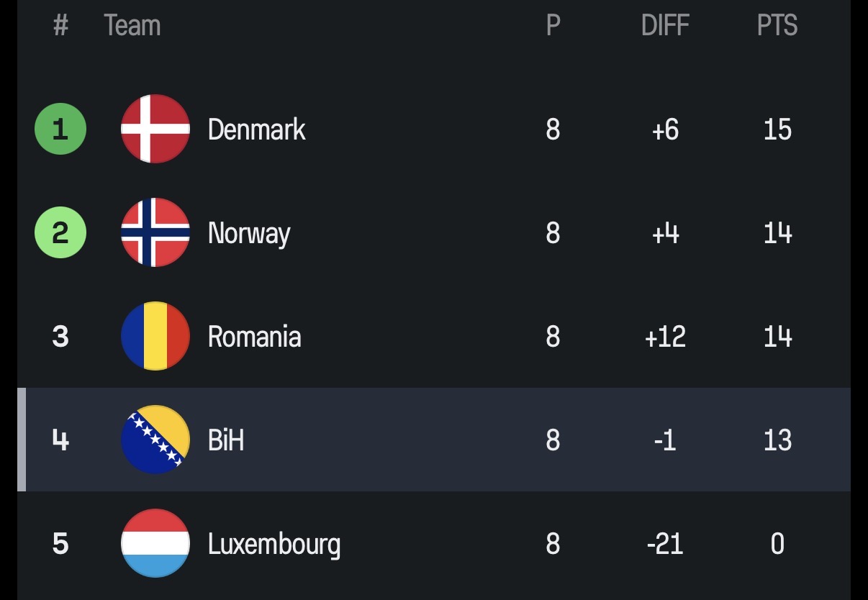The image size is (868, 600).
Task: Click the BiH flag icon
Action: coord(155,440)
